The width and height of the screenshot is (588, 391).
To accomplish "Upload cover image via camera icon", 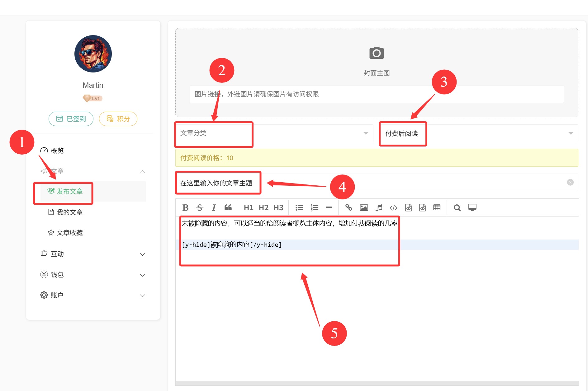I will 377,53.
